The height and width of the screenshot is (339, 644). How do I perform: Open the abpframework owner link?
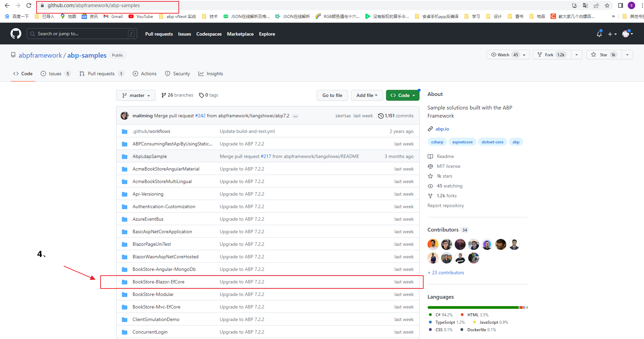[x=40, y=55]
